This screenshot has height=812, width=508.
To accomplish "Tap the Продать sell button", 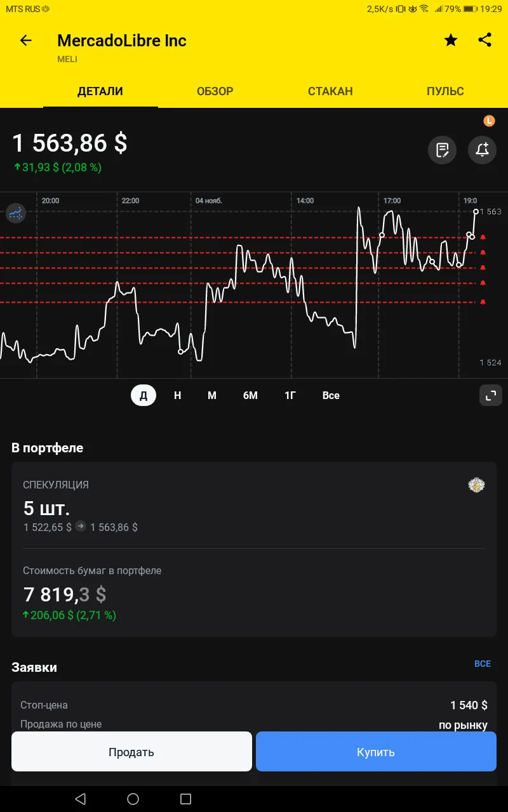I will (x=131, y=752).
